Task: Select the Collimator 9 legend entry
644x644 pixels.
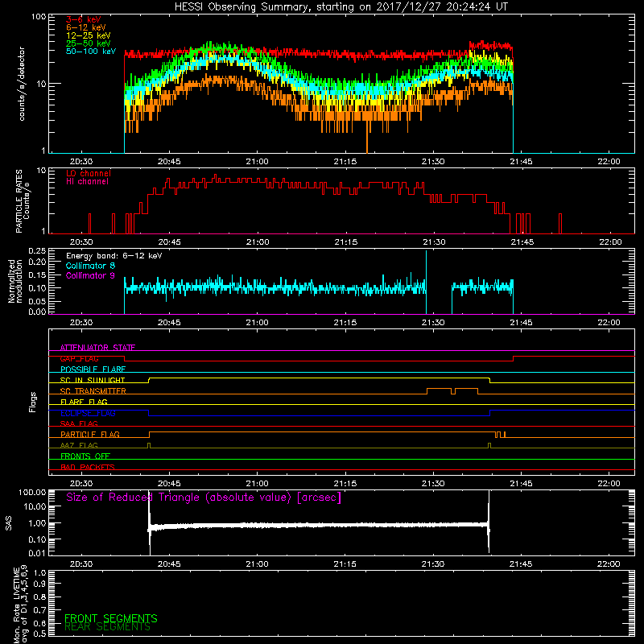Action: [x=90, y=275]
